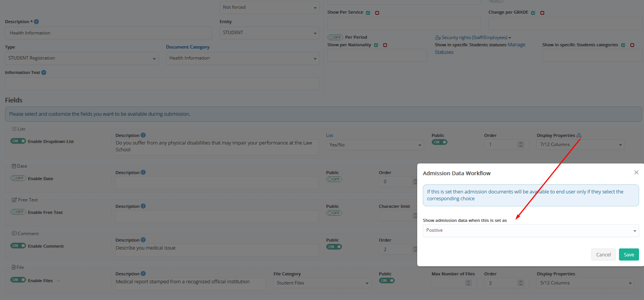Turn on the Enable Date toggle

[18, 178]
